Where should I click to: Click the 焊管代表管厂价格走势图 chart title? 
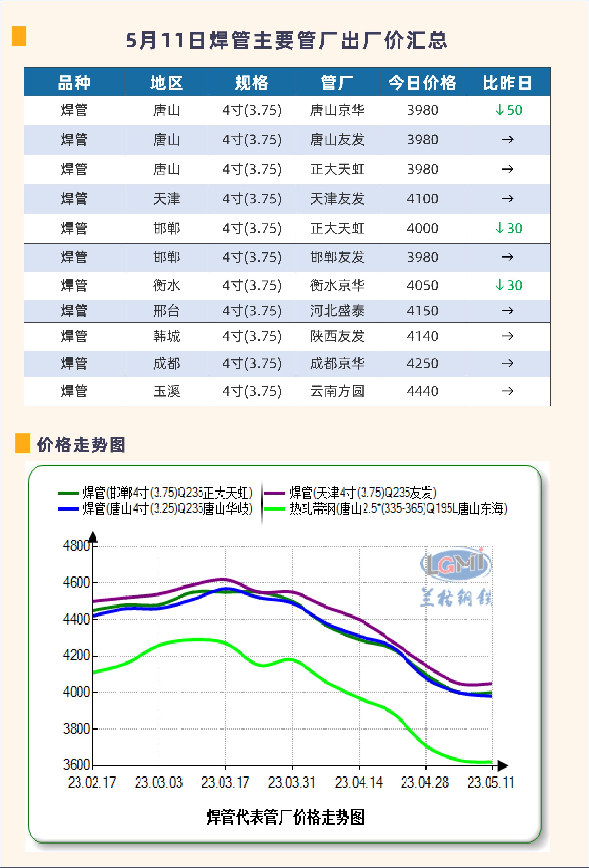[285, 817]
